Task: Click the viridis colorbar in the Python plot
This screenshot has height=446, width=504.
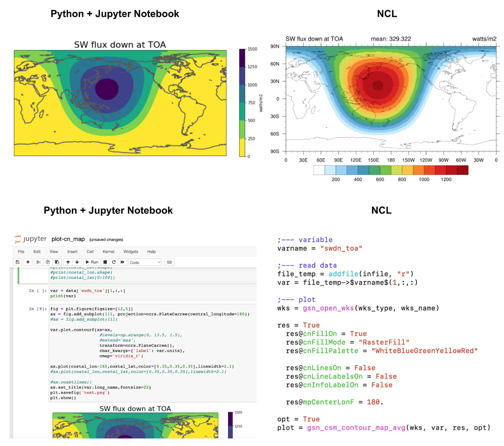Action: pos(242,103)
